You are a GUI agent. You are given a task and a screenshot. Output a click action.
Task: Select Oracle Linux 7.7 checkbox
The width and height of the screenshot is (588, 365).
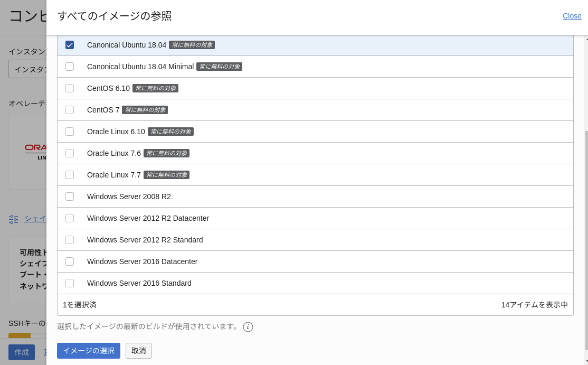pos(70,175)
